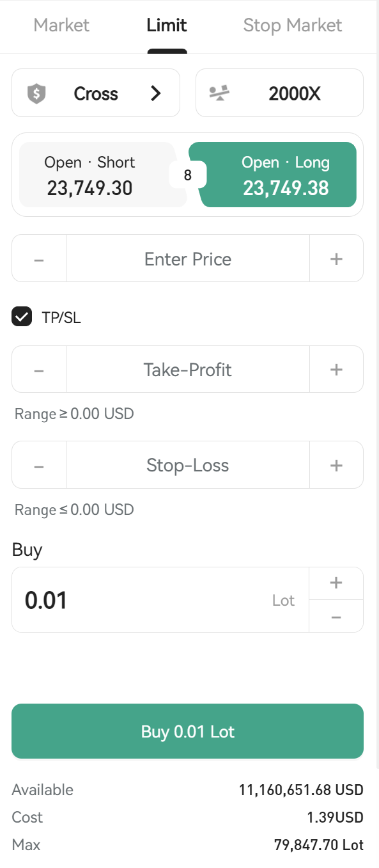Open the Cross margin mode selector
Image resolution: width=379 pixels, height=868 pixels.
click(96, 93)
